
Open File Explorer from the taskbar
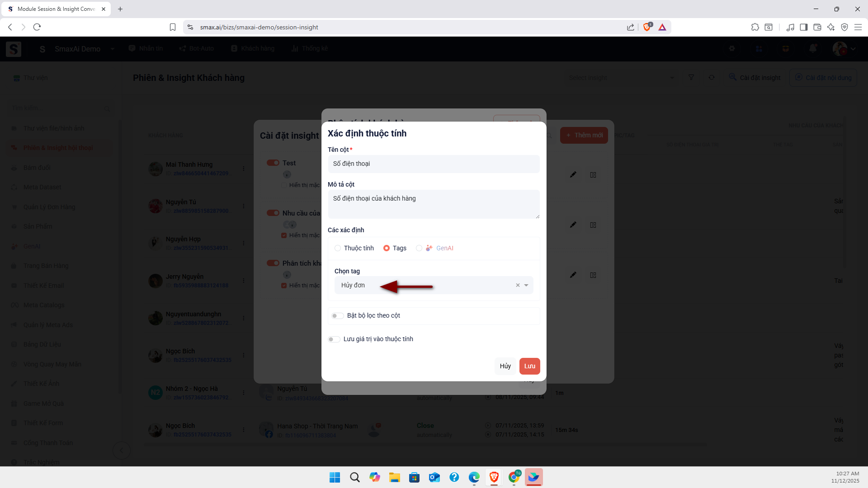394,477
